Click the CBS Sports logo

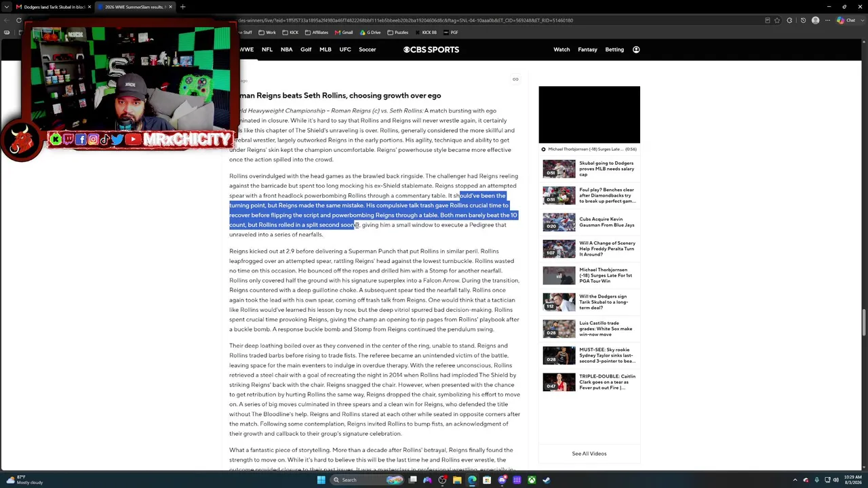tap(431, 49)
